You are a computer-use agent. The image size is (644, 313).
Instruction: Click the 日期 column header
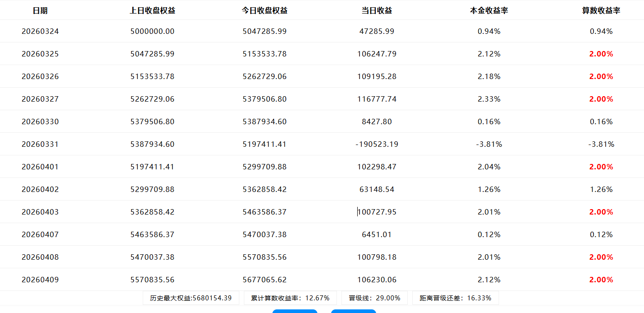pos(40,10)
